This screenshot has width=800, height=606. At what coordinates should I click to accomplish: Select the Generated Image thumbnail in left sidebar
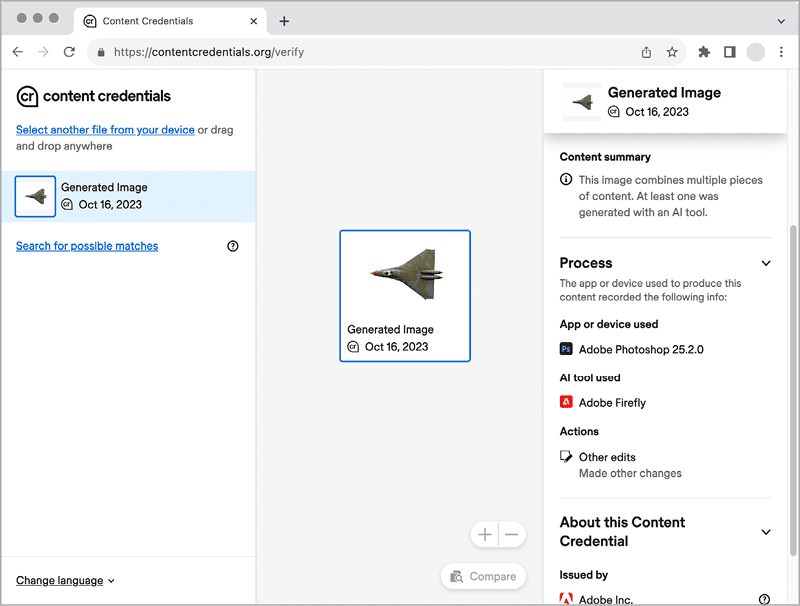(35, 196)
